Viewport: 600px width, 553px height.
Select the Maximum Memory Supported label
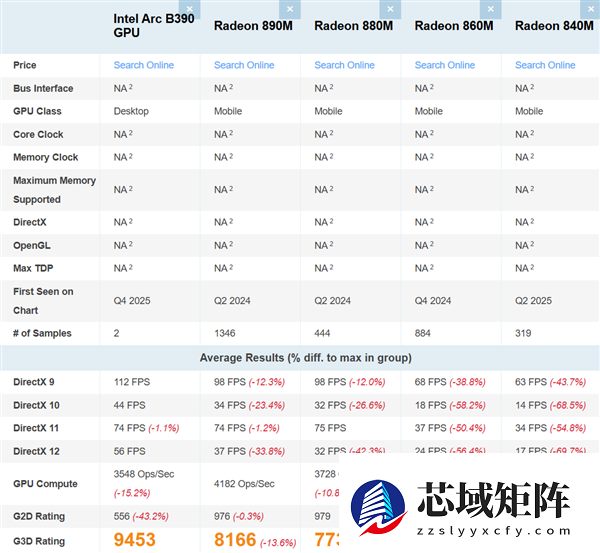54,190
